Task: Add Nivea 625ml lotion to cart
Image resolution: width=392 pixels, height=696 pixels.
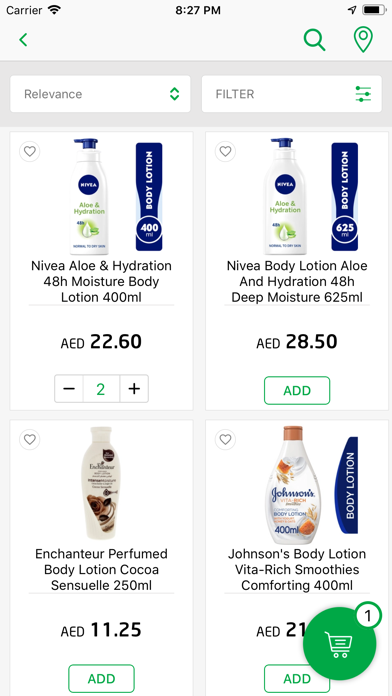Action: point(297,391)
